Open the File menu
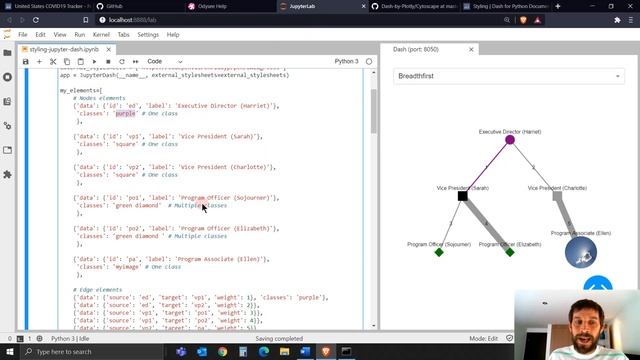 [x=23, y=35]
